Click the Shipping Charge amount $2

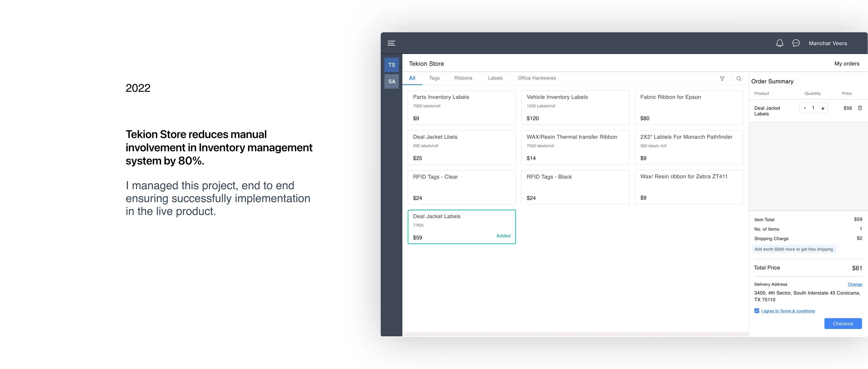click(x=859, y=238)
